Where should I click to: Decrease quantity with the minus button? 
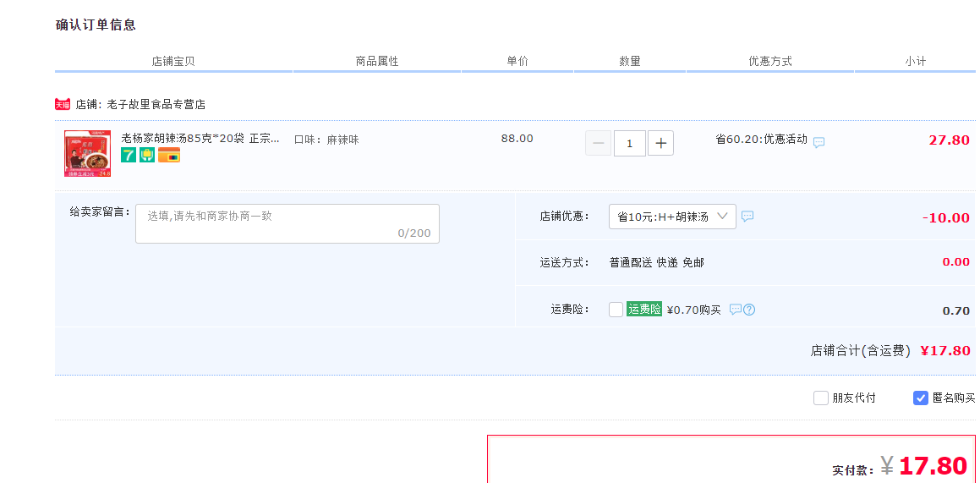(598, 143)
